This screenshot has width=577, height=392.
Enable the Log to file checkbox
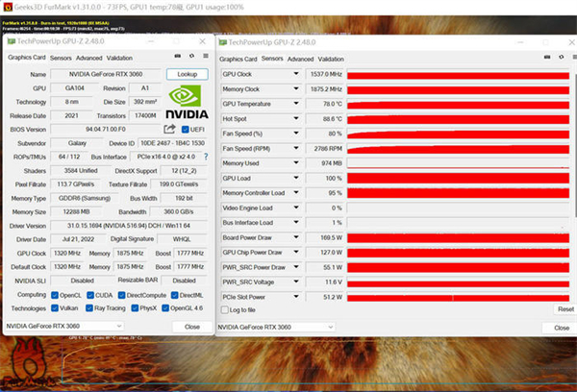(224, 310)
